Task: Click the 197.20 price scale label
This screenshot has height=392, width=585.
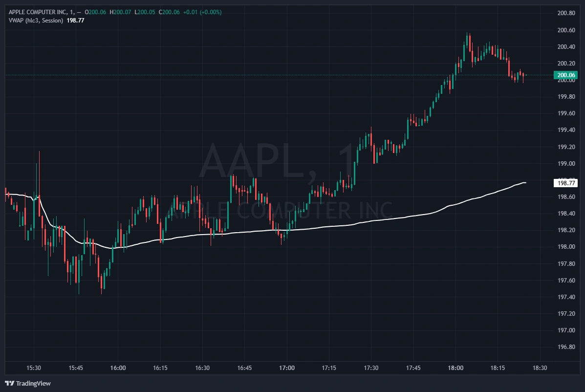Action: click(x=566, y=314)
